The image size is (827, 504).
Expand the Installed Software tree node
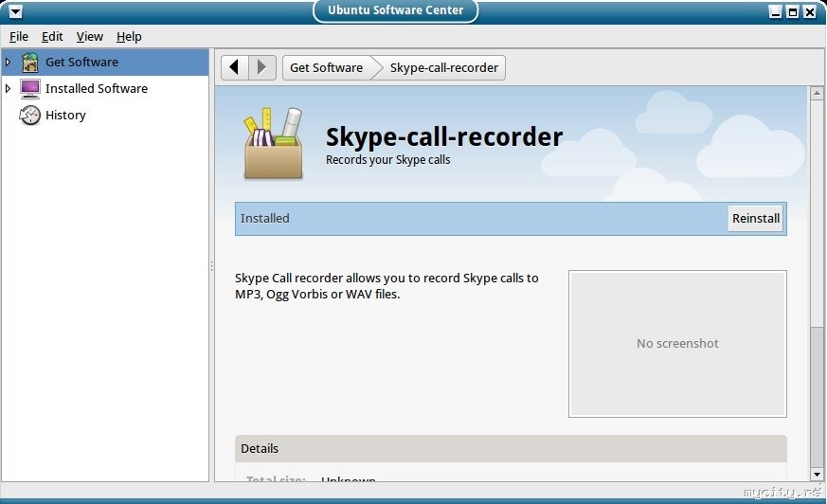8,88
